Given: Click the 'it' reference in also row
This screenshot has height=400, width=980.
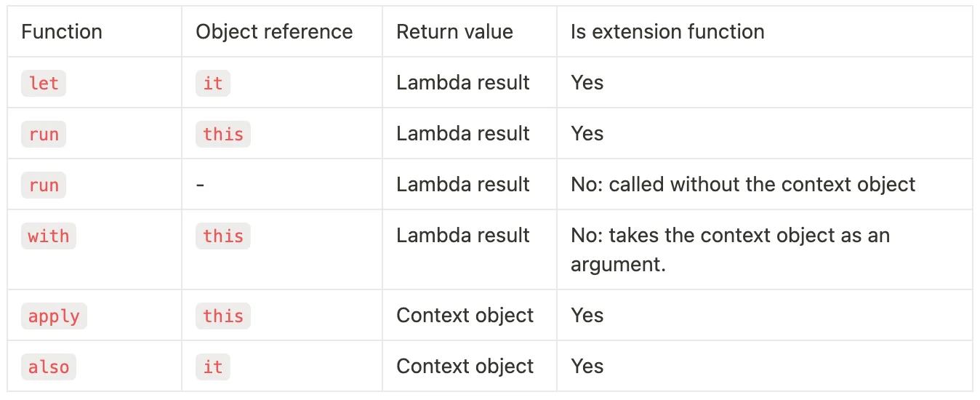Looking at the screenshot, I should tap(213, 367).
